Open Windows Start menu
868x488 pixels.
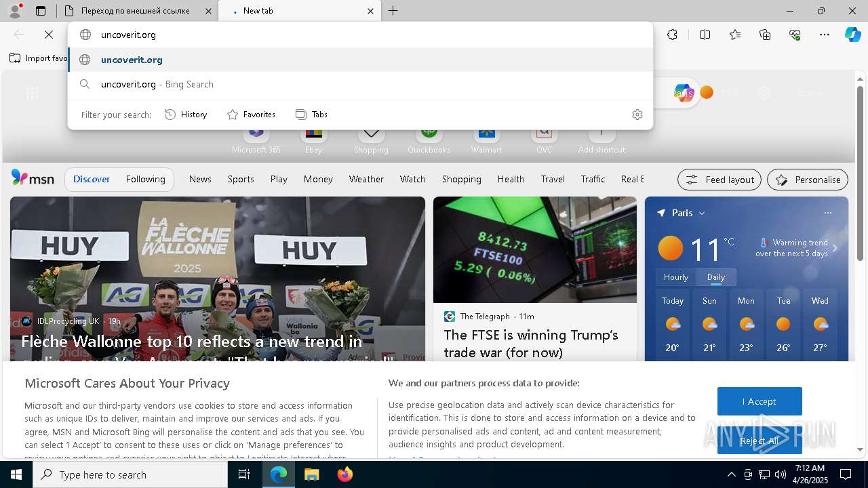[x=16, y=474]
